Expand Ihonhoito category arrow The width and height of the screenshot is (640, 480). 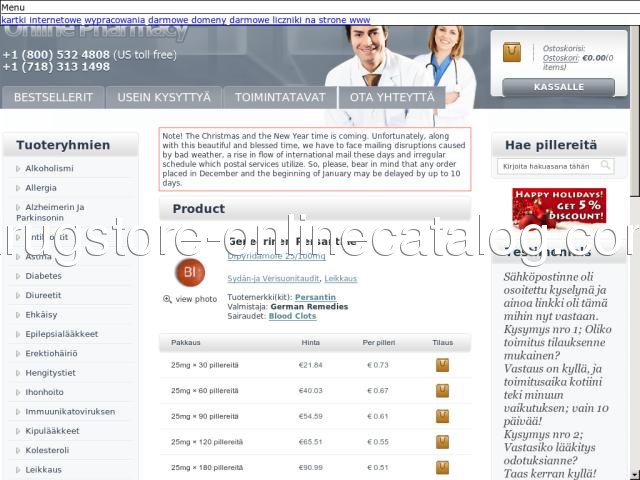pyautogui.click(x=18, y=392)
